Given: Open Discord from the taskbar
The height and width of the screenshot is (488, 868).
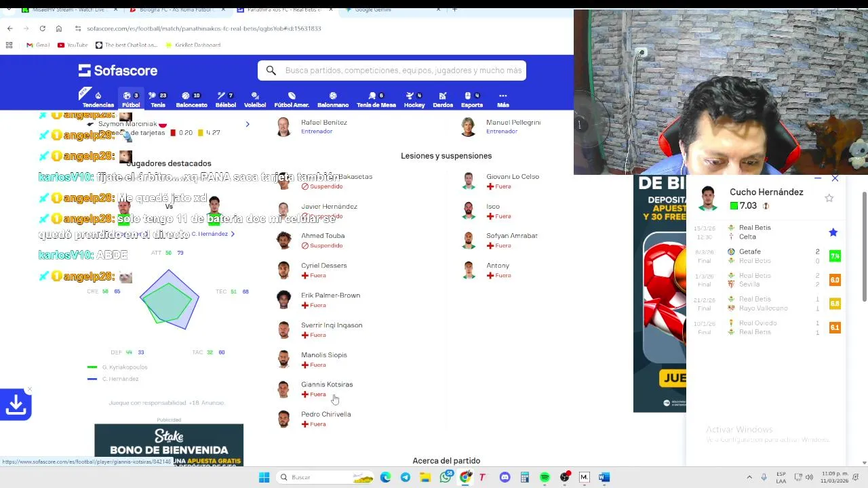Looking at the screenshot, I should tap(505, 477).
